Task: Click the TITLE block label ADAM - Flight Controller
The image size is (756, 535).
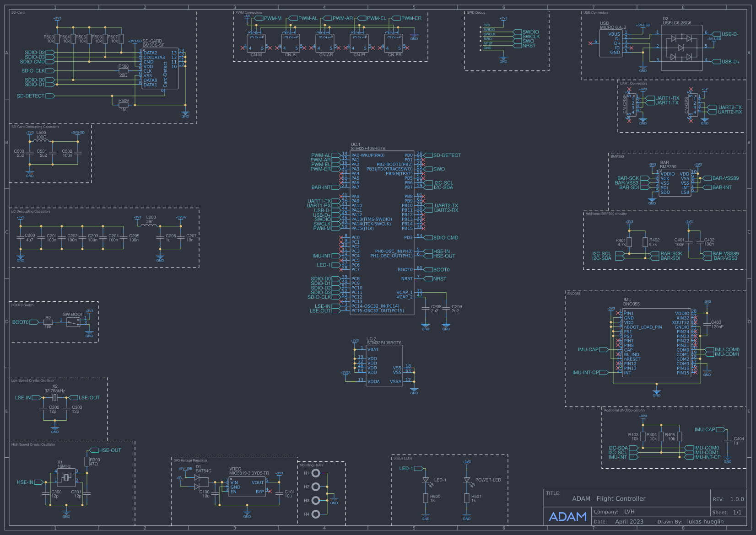Action: tap(607, 498)
